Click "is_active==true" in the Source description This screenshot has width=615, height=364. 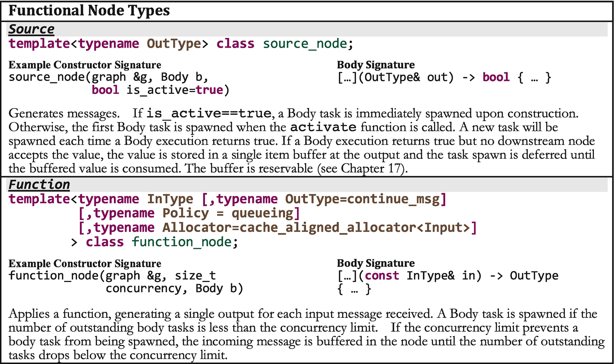pos(209,113)
